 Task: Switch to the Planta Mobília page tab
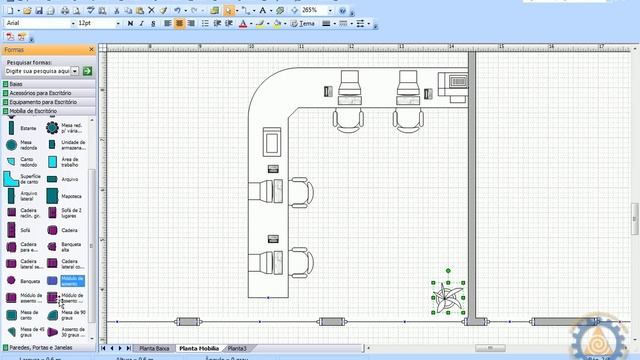pos(199,349)
